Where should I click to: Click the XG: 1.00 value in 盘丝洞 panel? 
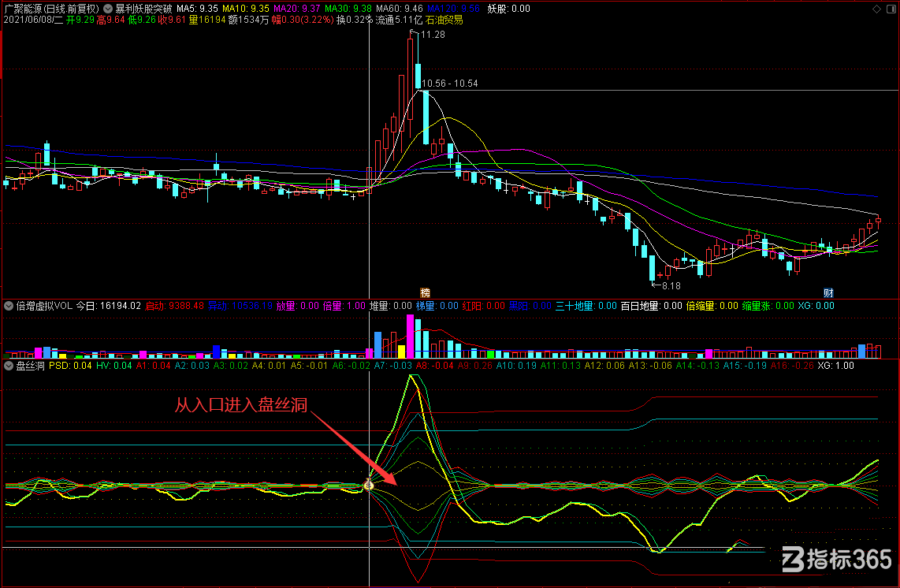pyautogui.click(x=835, y=366)
